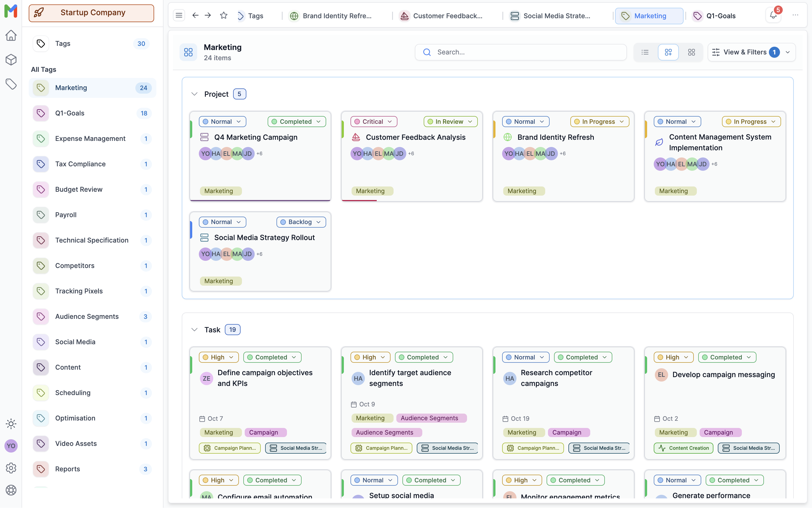Toggle the sun theme icon

click(11, 424)
